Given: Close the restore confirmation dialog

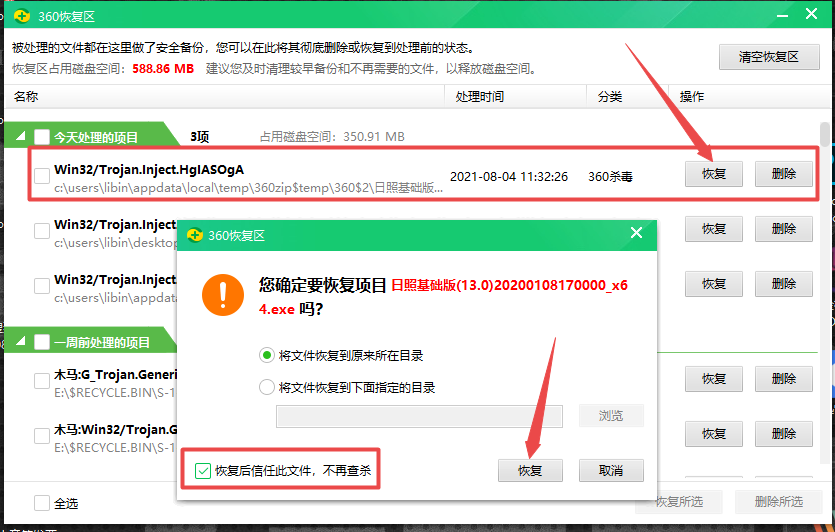Looking at the screenshot, I should tap(635, 234).
